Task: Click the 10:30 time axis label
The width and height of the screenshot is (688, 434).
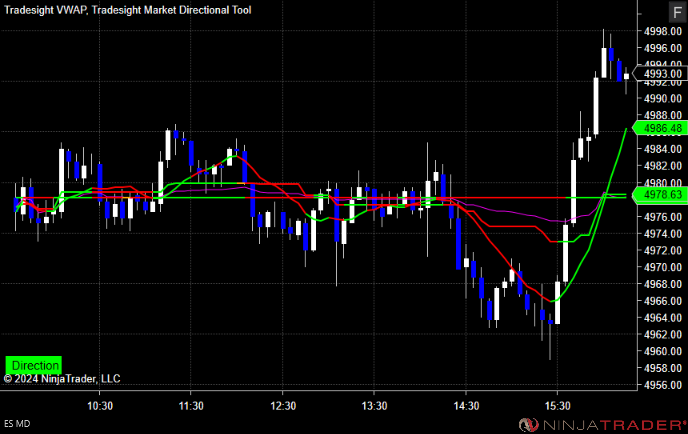Action: coord(100,406)
